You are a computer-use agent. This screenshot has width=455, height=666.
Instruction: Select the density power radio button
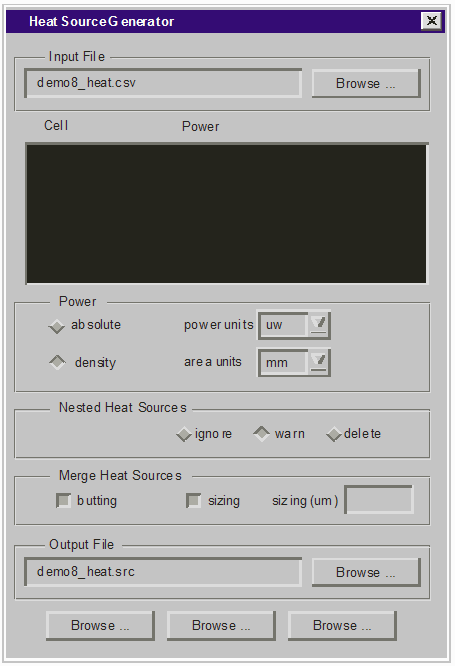57,362
